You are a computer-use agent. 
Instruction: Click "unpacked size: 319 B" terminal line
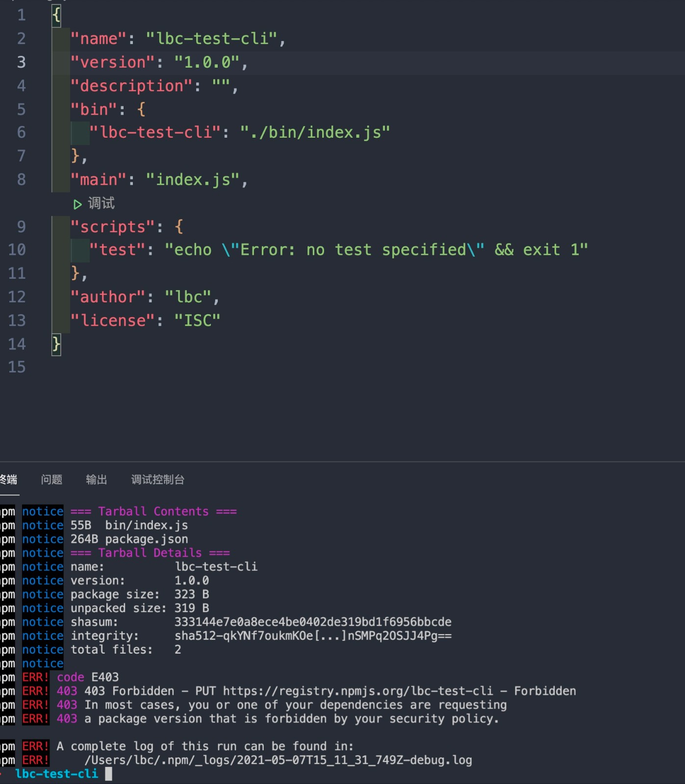pos(140,608)
